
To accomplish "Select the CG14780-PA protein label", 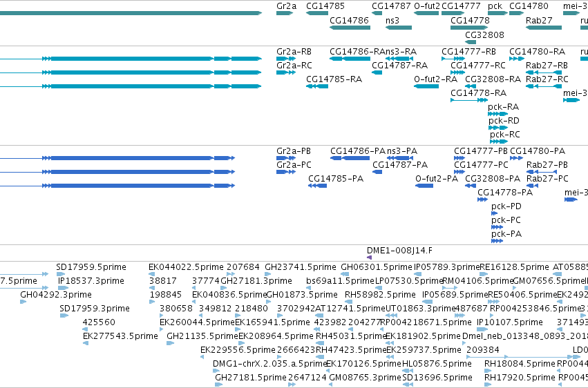I will (538, 151).
